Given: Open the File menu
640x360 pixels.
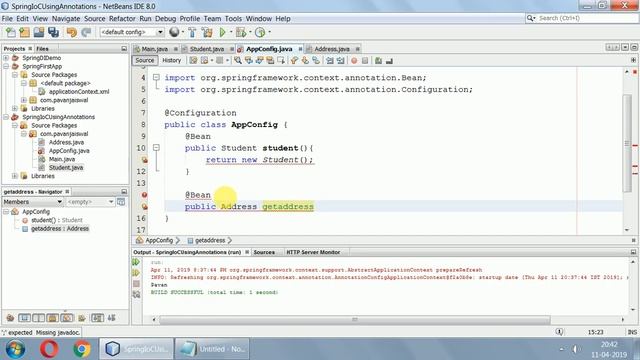Looking at the screenshot, I should (7, 19).
